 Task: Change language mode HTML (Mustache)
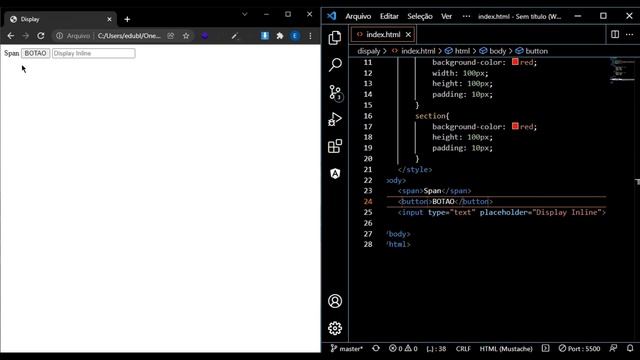(506, 349)
